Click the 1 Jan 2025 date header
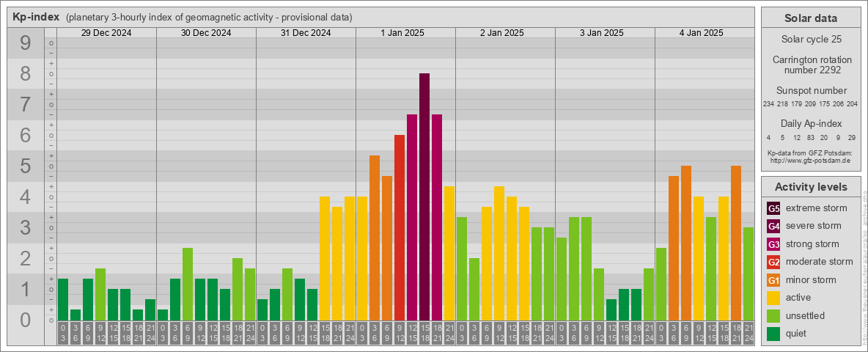The width and height of the screenshot is (868, 352). click(x=402, y=33)
